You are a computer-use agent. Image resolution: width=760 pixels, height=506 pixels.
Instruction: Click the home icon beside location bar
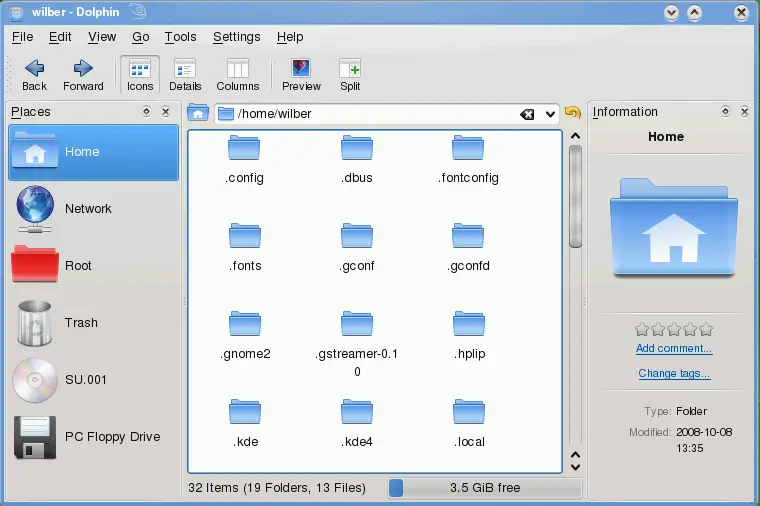click(198, 113)
